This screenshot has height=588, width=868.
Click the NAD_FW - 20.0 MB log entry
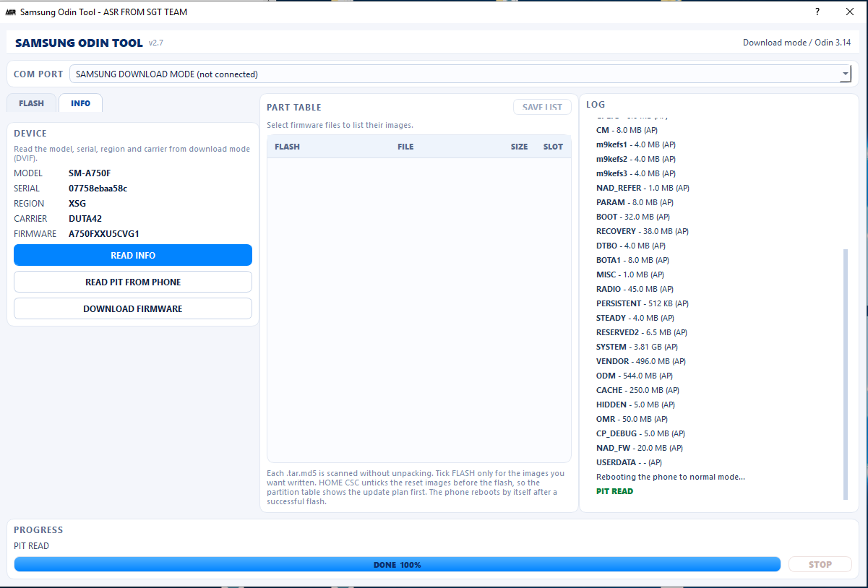tap(640, 448)
